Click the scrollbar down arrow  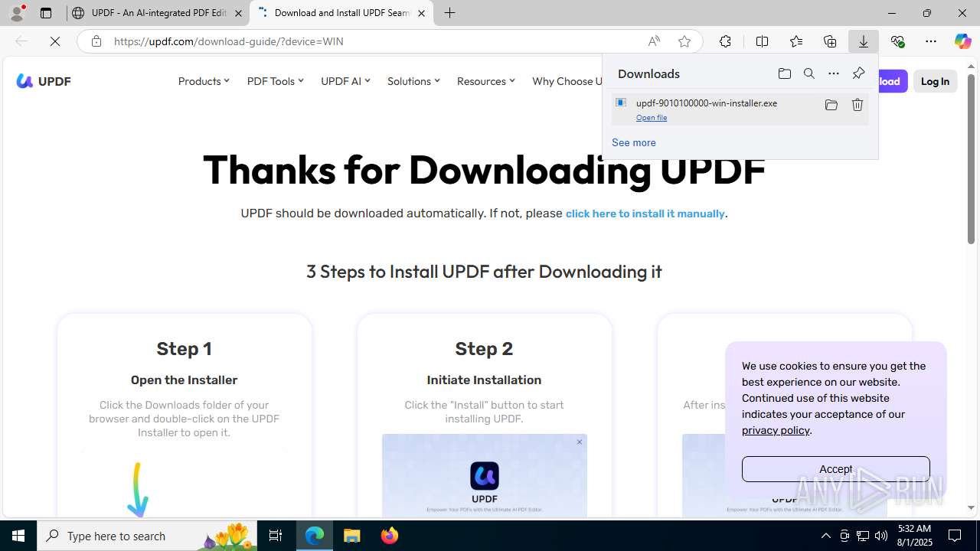click(x=971, y=507)
